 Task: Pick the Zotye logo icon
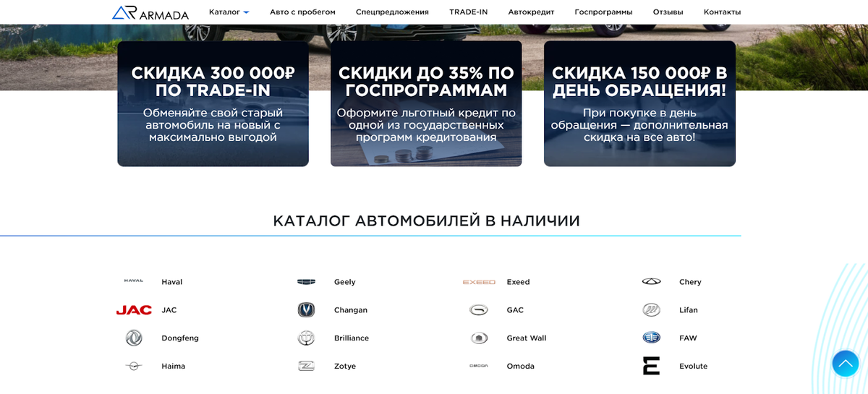pyautogui.click(x=306, y=367)
